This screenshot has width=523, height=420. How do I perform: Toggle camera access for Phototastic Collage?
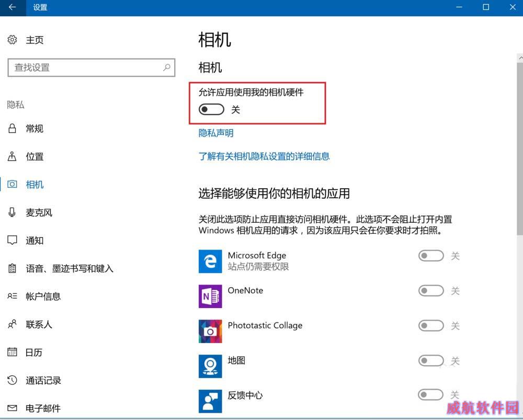(x=431, y=325)
